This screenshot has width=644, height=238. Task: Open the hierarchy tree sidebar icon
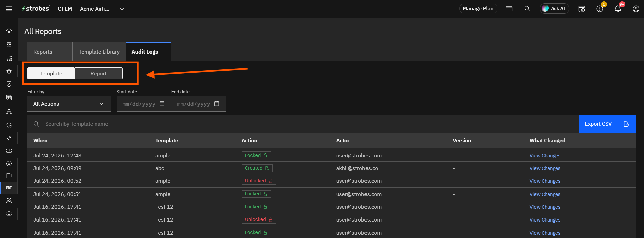[x=9, y=111]
